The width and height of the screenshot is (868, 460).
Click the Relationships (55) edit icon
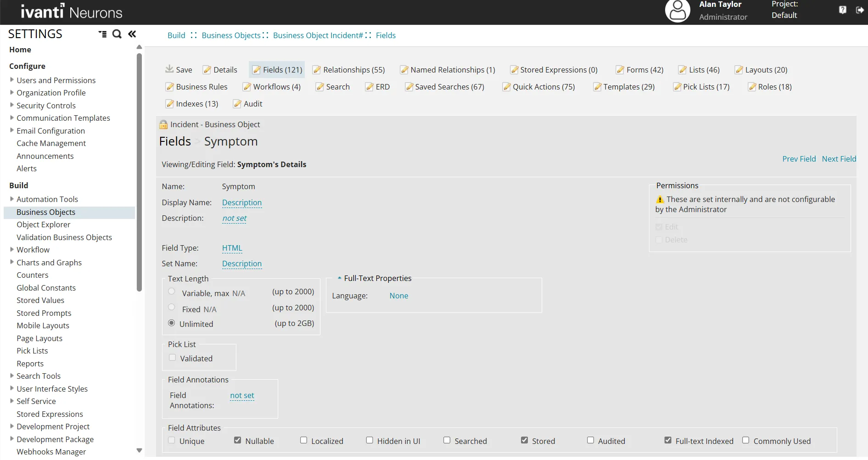click(x=317, y=70)
